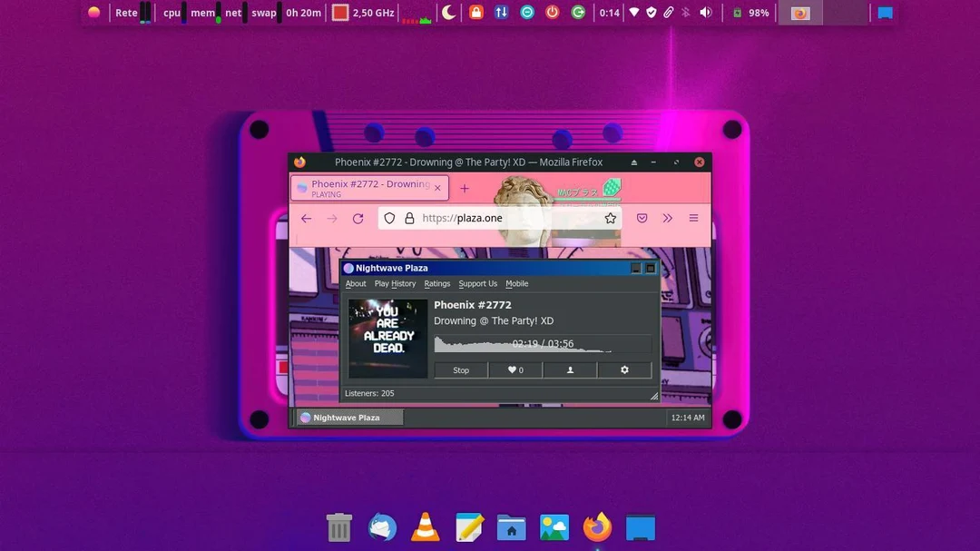Click the site security padlock icon
980x551 pixels.
point(409,218)
